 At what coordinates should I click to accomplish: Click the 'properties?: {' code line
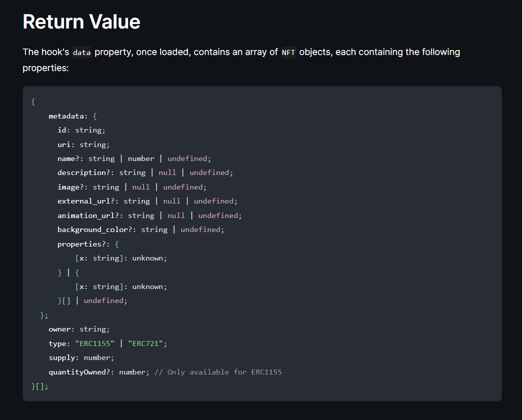88,244
